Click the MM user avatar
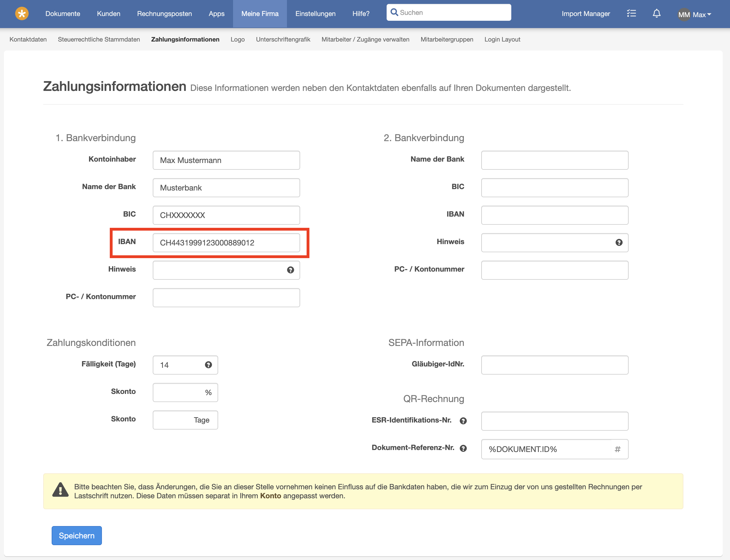Viewport: 730px width, 560px height. pyautogui.click(x=684, y=14)
